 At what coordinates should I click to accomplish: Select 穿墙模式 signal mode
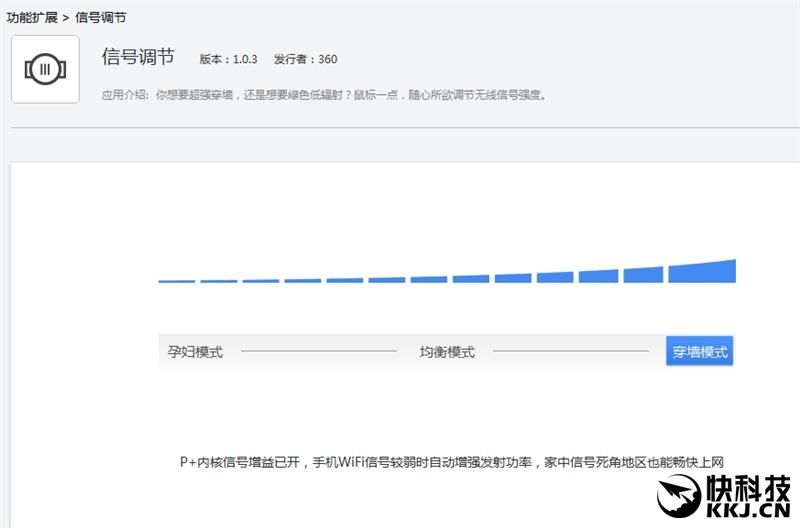coord(699,351)
